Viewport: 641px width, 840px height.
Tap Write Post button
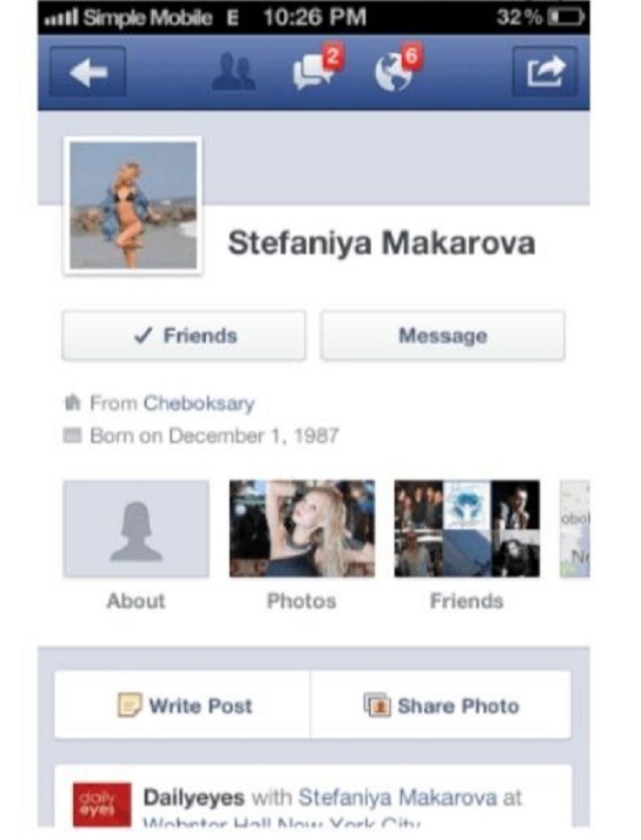coord(182,705)
